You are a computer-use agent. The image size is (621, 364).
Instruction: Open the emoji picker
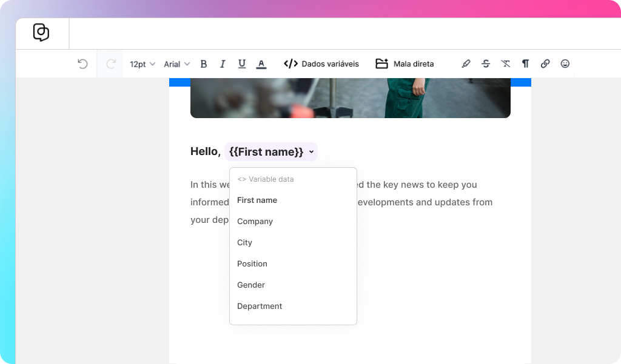click(x=565, y=64)
